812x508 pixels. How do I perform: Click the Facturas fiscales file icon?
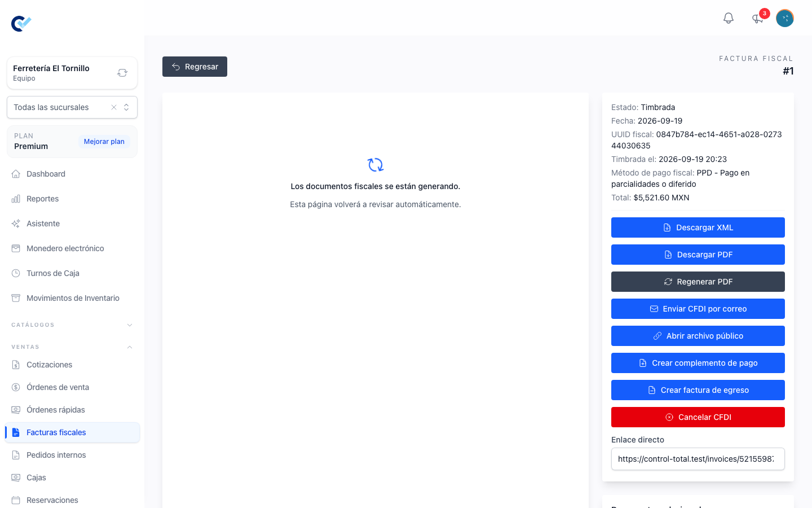[16, 432]
